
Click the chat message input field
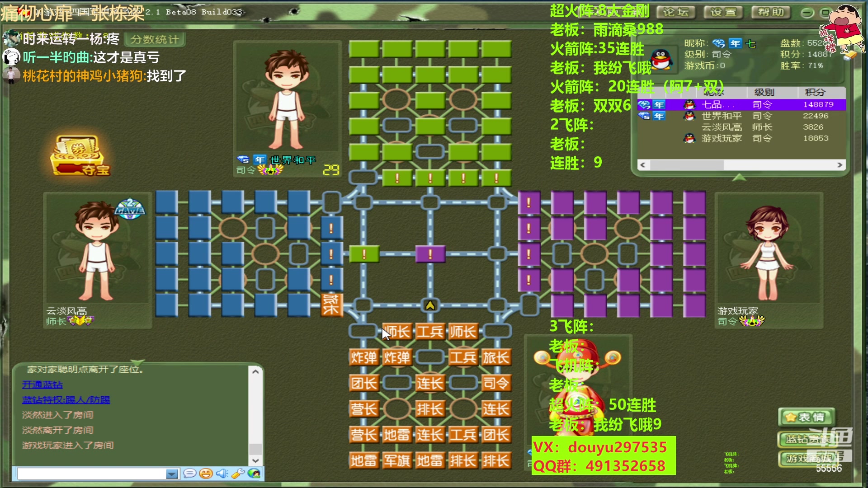(91, 474)
